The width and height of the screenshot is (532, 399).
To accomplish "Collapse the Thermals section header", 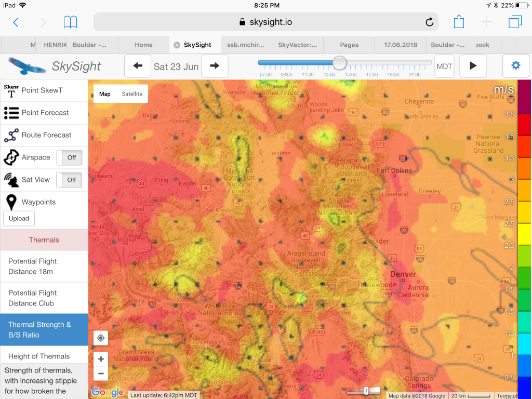I will [x=44, y=240].
